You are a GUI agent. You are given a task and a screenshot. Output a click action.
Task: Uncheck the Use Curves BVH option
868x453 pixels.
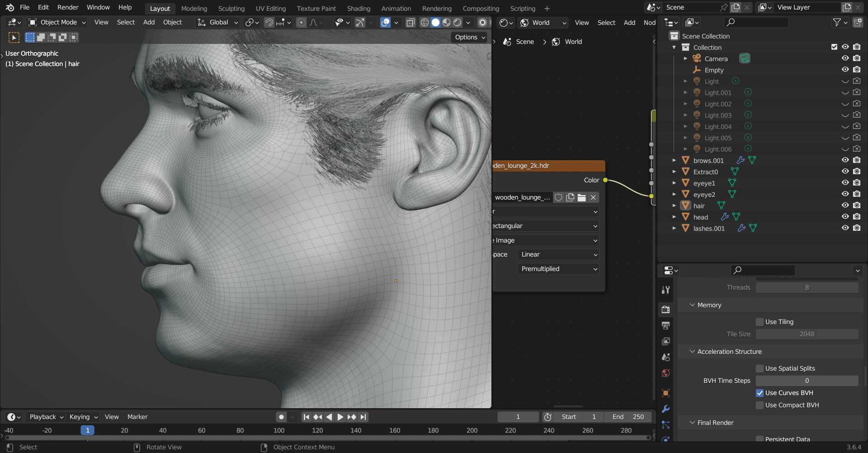[760, 393]
